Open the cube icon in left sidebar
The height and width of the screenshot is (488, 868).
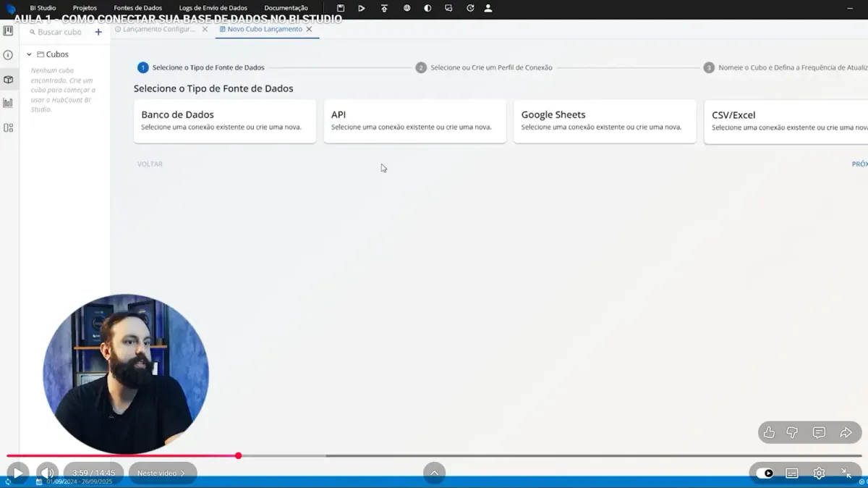(x=8, y=80)
